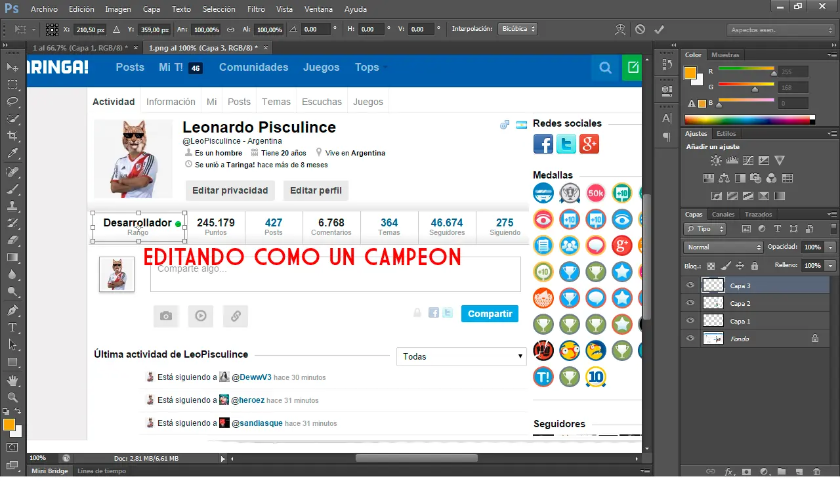The height and width of the screenshot is (504, 840).
Task: Cancel the transform with the circle-slash icon
Action: pos(640,30)
